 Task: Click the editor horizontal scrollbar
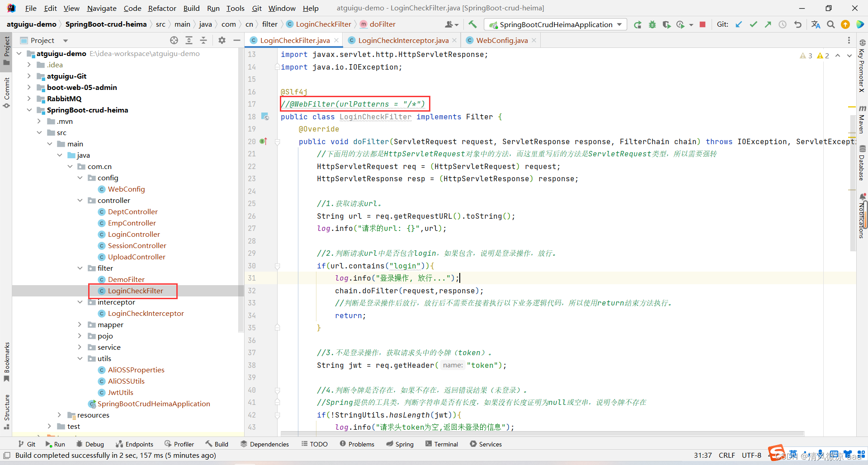[x=542, y=433]
